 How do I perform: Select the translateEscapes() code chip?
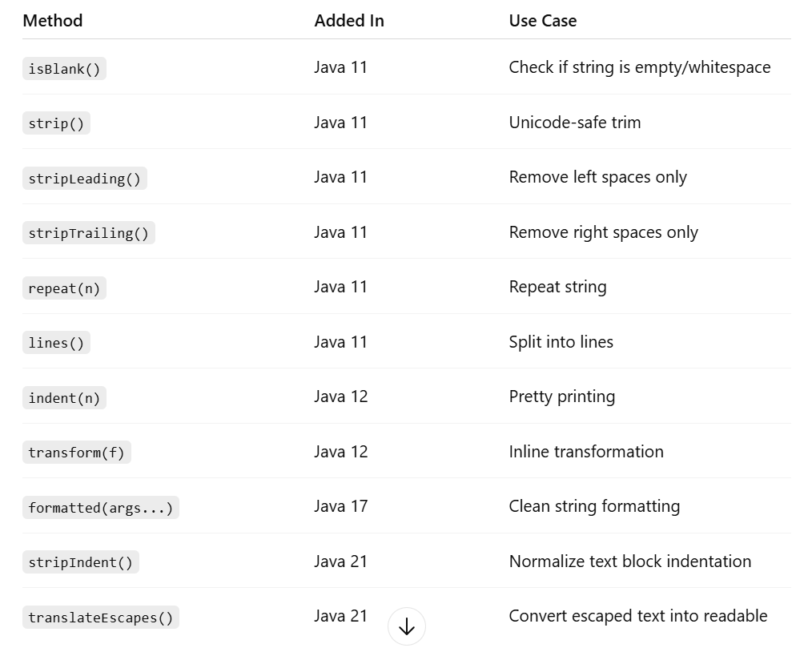coord(101,618)
